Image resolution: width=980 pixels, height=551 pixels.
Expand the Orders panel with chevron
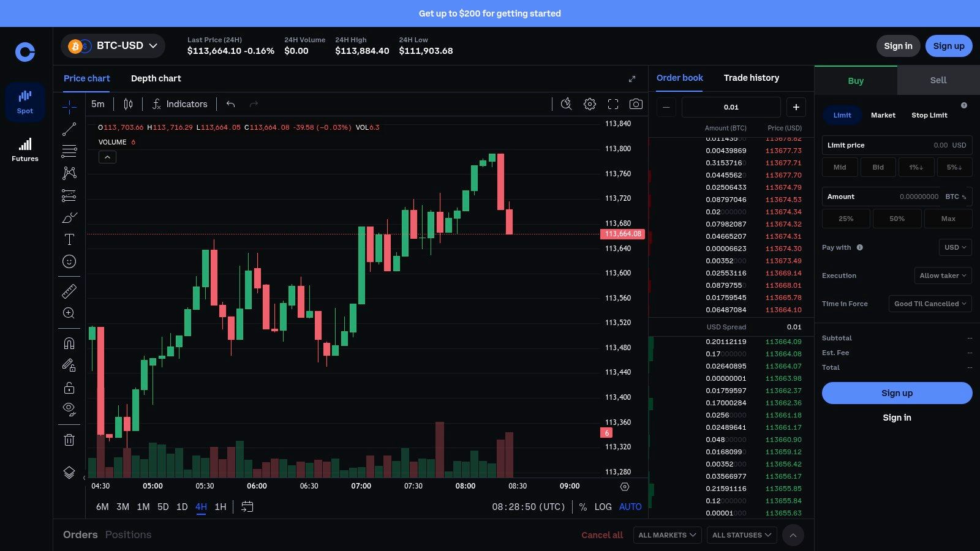click(793, 535)
